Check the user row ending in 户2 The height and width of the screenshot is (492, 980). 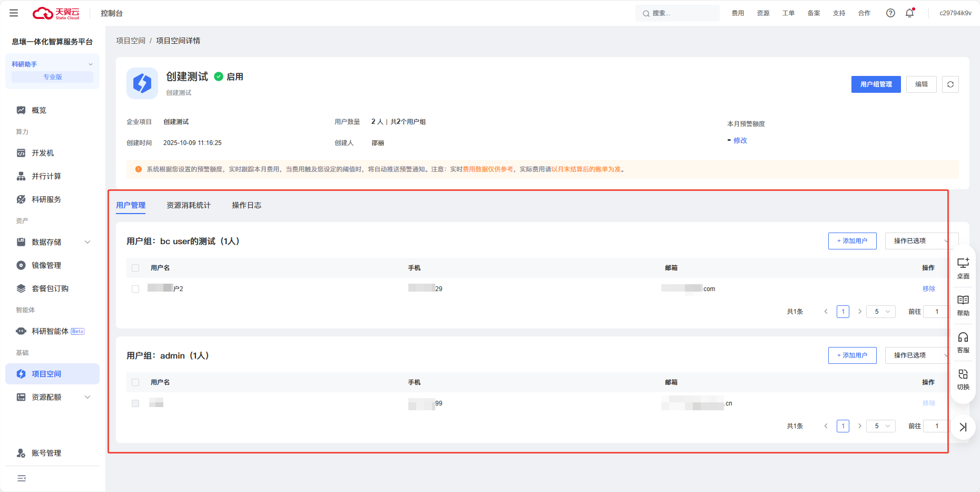click(x=135, y=289)
